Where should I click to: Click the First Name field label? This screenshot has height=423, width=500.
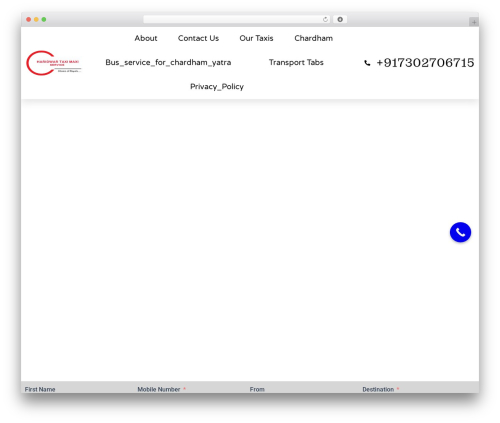tap(40, 389)
